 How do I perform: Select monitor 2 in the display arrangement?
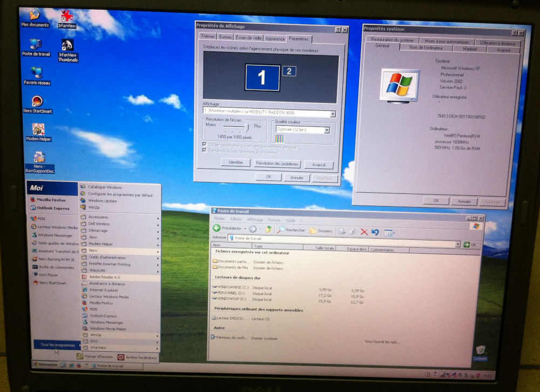tap(289, 71)
